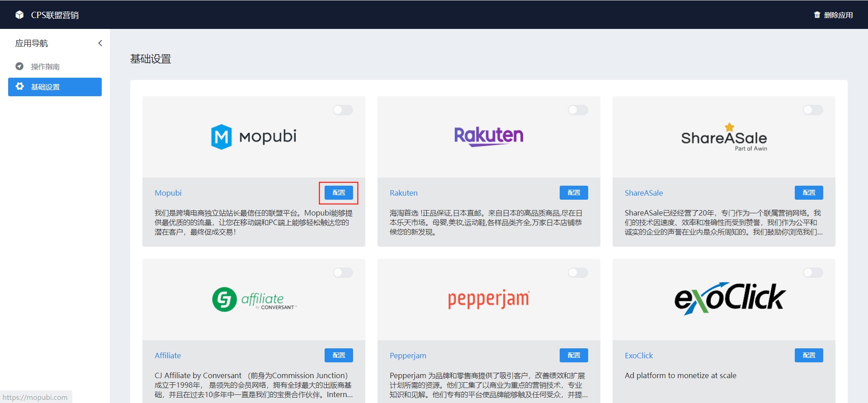Click the ShareASale logo image
The height and width of the screenshot is (403, 868).
click(x=724, y=137)
